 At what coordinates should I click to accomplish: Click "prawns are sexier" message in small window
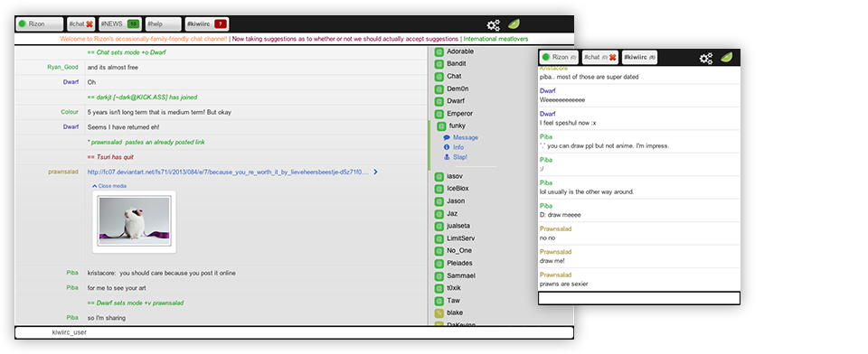click(x=563, y=284)
